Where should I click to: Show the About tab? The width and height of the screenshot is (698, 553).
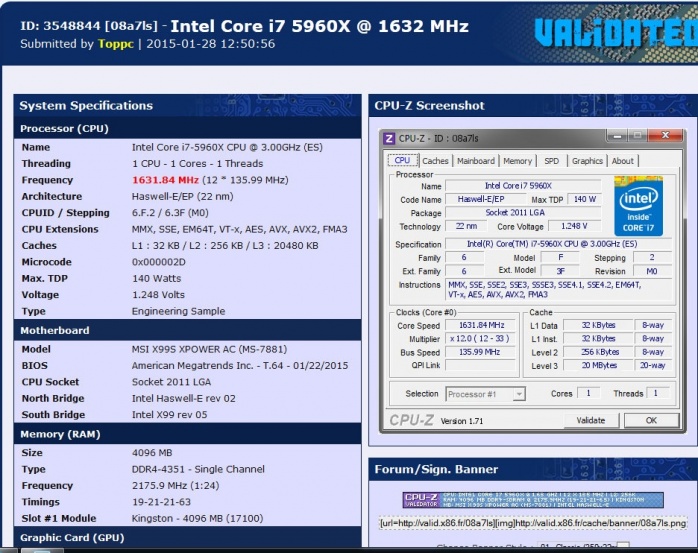622,161
